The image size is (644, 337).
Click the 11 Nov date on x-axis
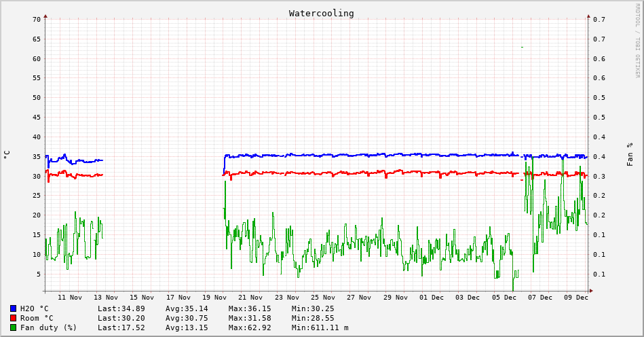tap(70, 297)
